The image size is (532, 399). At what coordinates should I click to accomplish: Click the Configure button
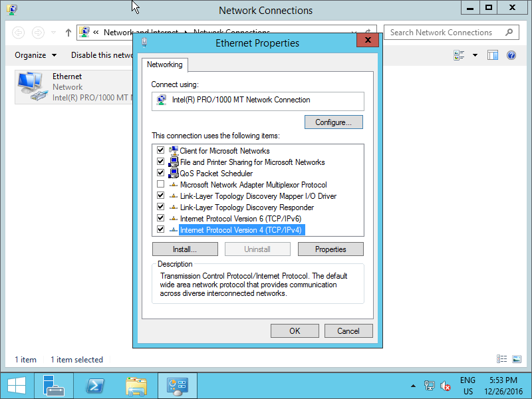point(333,122)
